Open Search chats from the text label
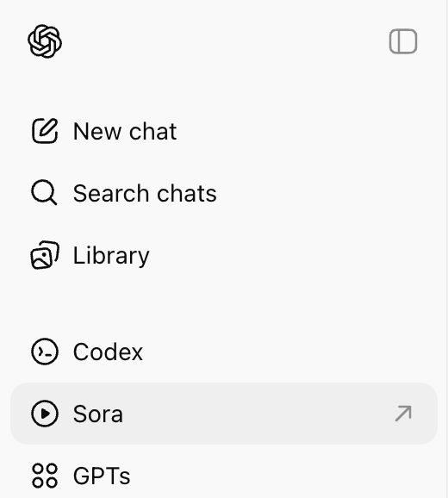 point(145,193)
